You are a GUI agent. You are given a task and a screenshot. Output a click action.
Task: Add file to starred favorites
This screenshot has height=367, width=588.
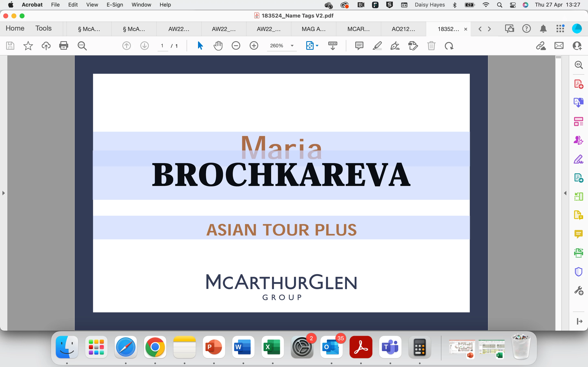click(28, 46)
